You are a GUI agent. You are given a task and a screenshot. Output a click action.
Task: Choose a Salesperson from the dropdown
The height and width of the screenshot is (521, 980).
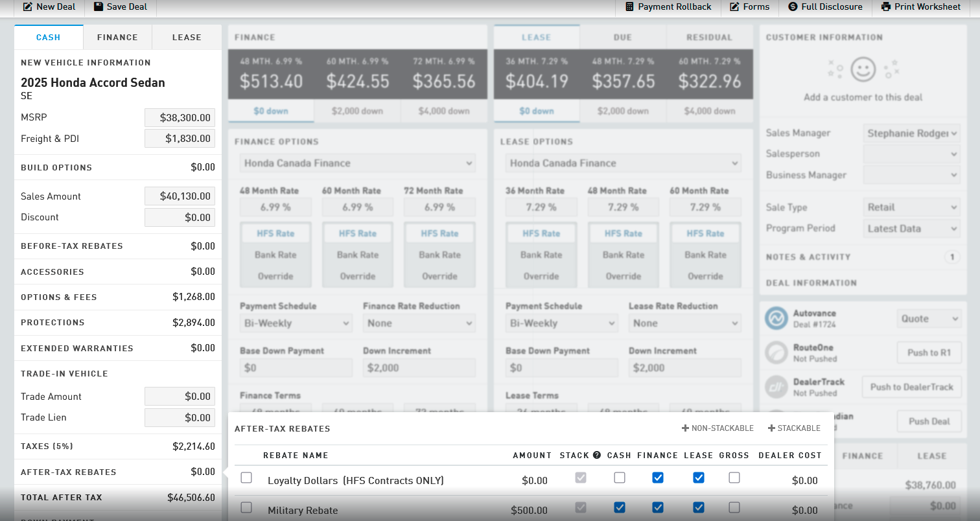[x=912, y=154]
